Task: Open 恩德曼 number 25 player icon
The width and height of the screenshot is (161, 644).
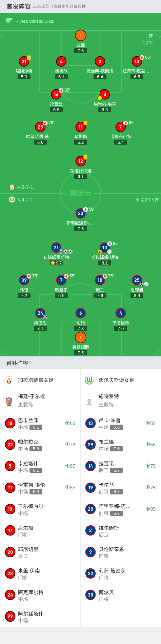Action: 137,280
